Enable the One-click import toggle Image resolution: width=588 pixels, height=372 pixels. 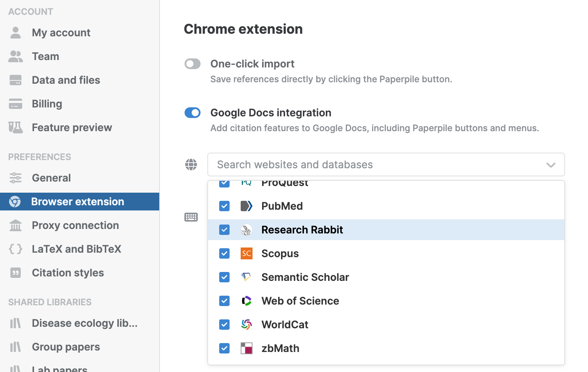pos(193,64)
